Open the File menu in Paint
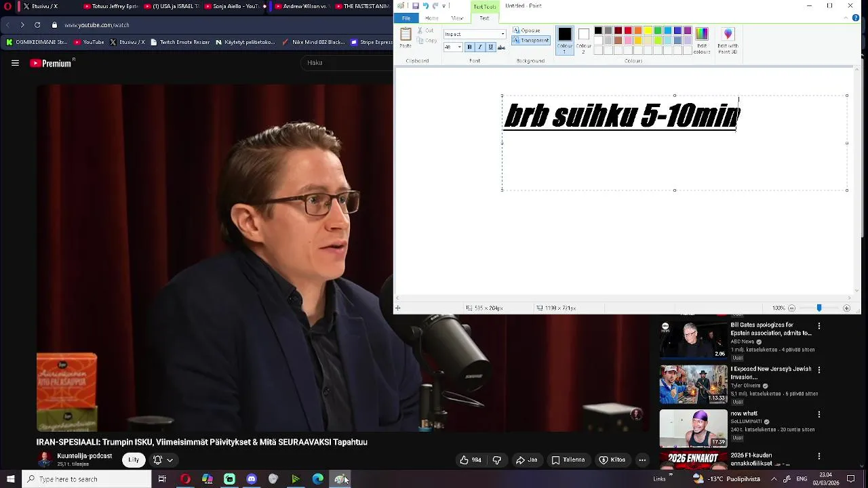The image size is (868, 488). (406, 18)
